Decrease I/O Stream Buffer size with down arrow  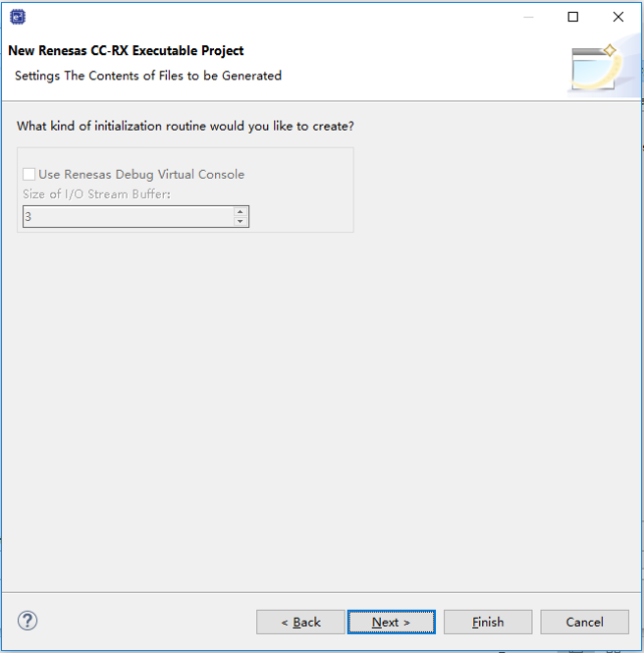coord(241,221)
